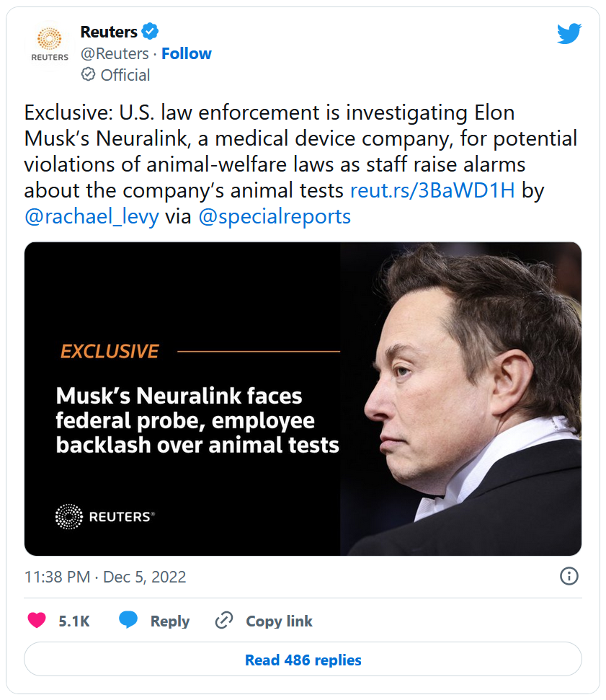The image size is (606, 700).
Task: Click the Reuters display name
Action: coord(109,32)
